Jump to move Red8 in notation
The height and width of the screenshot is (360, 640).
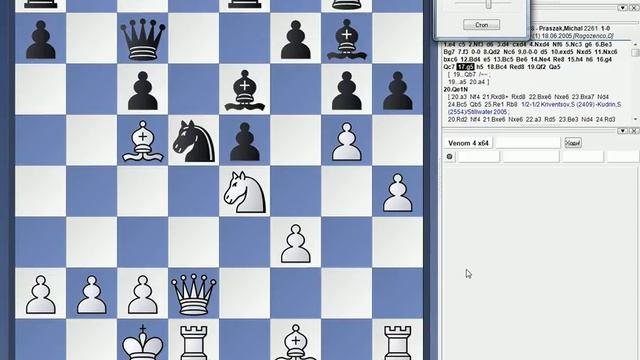tap(517, 67)
